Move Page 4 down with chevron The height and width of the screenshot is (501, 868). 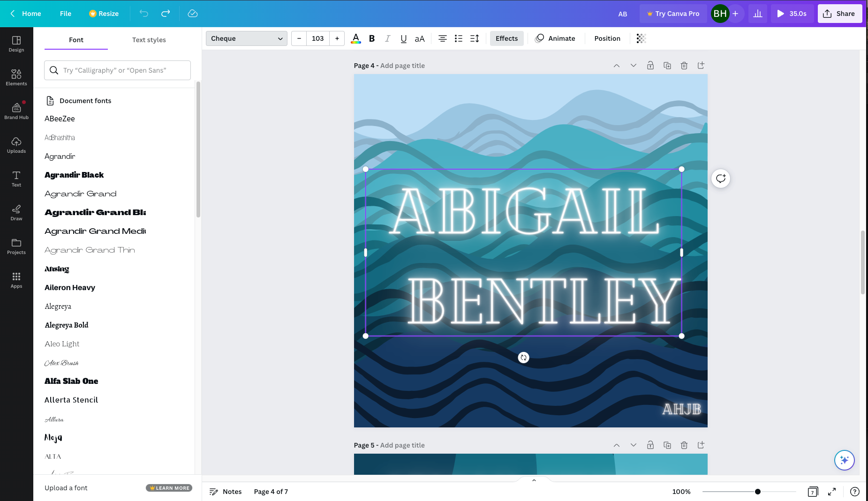pos(634,66)
